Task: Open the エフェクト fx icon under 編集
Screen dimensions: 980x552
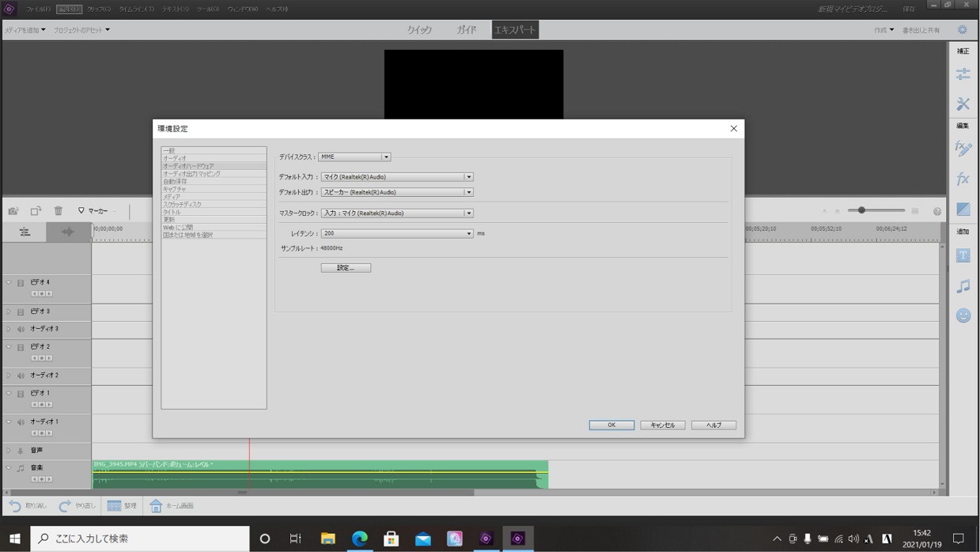Action: [x=963, y=177]
